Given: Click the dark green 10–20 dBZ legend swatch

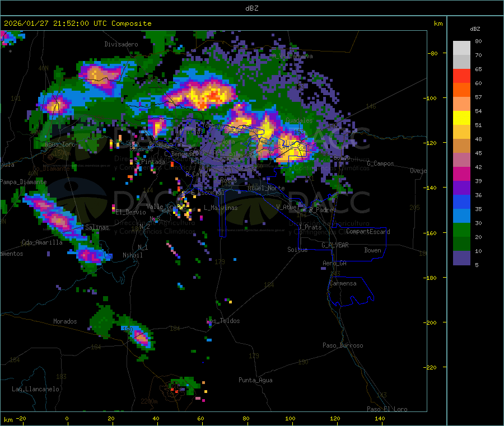Looking at the screenshot, I should click(461, 244).
